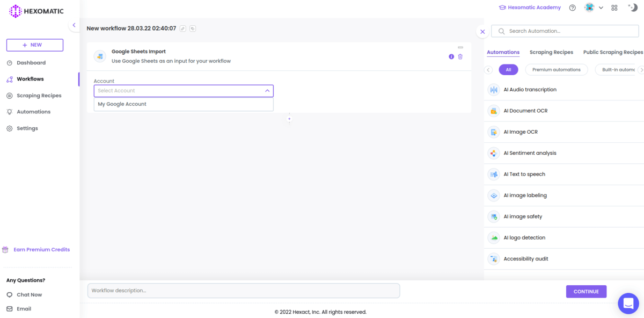Screen dimensions: 644x318
Task: Open the apps grid in the header
Action: coord(614,7)
